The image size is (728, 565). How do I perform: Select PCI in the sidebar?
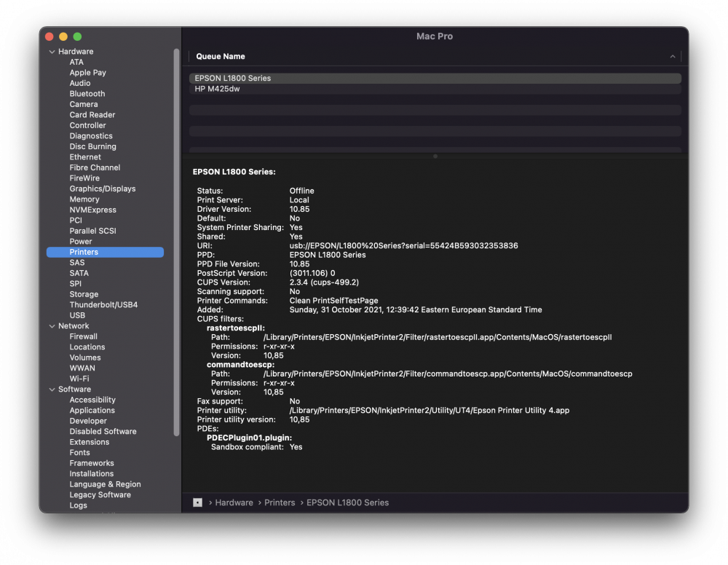click(x=76, y=221)
